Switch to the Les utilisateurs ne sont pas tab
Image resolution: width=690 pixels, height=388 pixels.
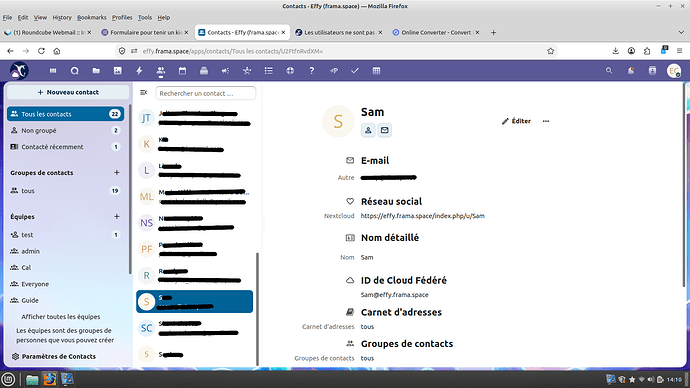tap(338, 33)
